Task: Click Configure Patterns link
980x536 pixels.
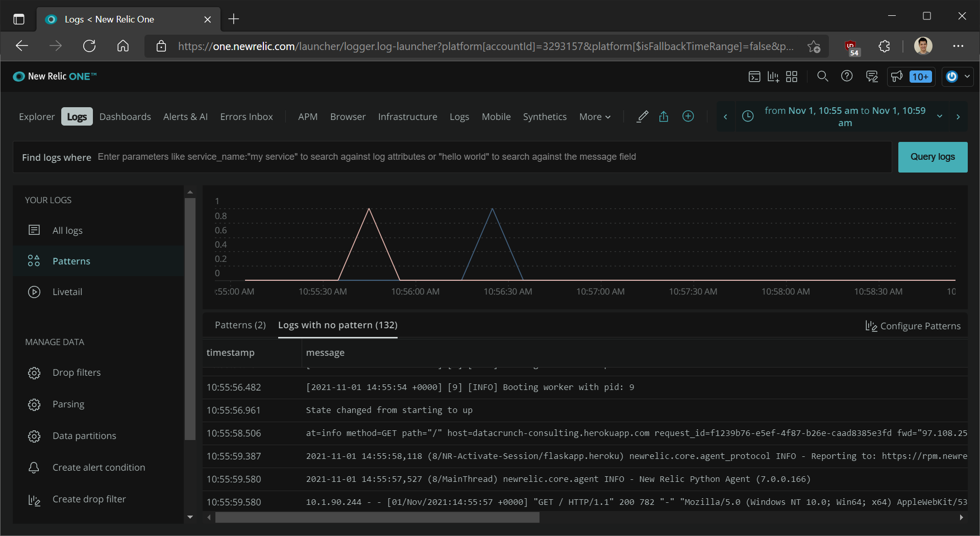Action: point(913,326)
